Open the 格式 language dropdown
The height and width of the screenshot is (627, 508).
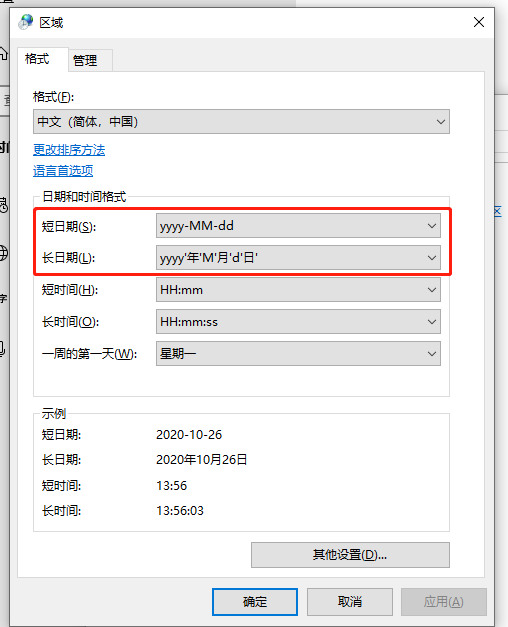[x=241, y=122]
